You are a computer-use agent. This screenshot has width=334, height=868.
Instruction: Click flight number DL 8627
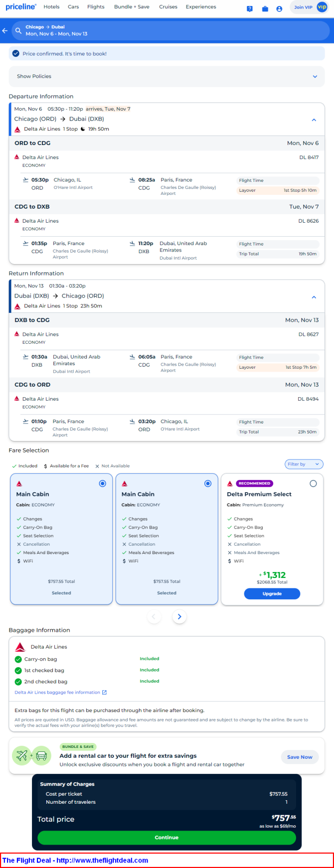click(309, 334)
